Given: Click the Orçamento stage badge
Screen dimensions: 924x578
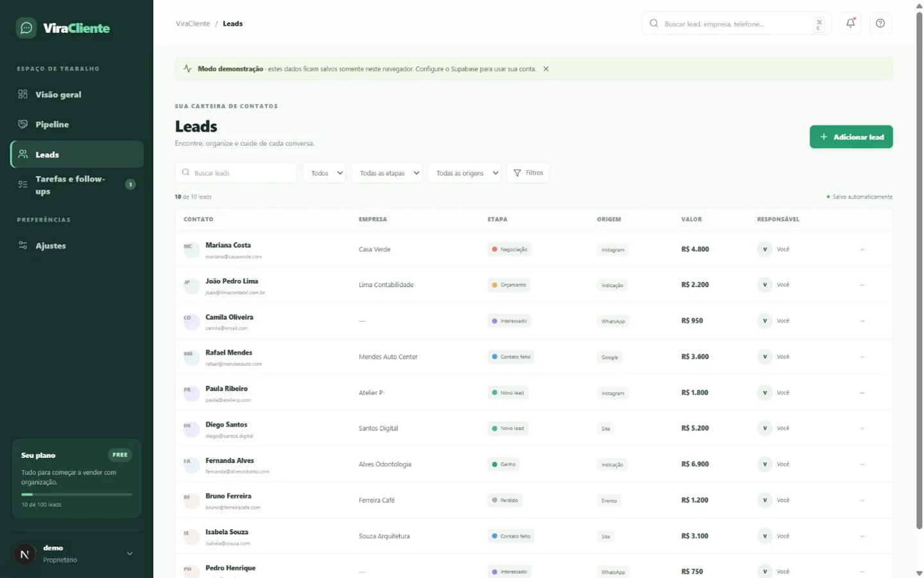Looking at the screenshot, I should (509, 285).
